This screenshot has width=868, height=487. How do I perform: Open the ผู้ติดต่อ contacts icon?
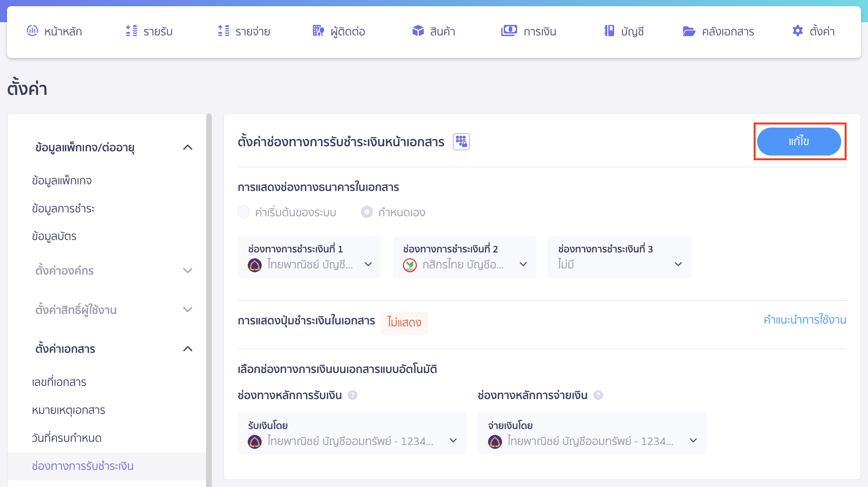pyautogui.click(x=318, y=31)
